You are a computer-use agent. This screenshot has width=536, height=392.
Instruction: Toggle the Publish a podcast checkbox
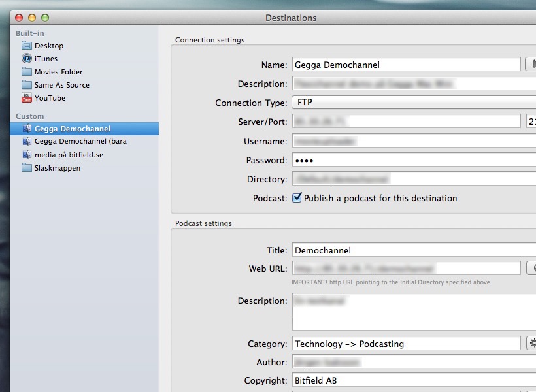click(297, 198)
